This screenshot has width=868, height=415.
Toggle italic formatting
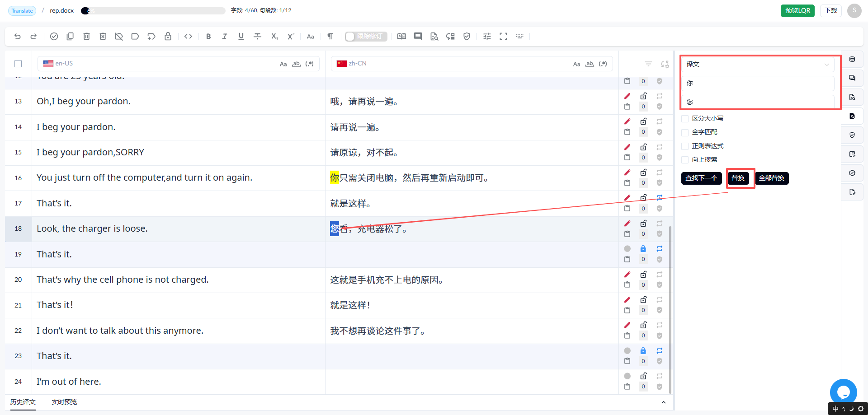(x=225, y=37)
